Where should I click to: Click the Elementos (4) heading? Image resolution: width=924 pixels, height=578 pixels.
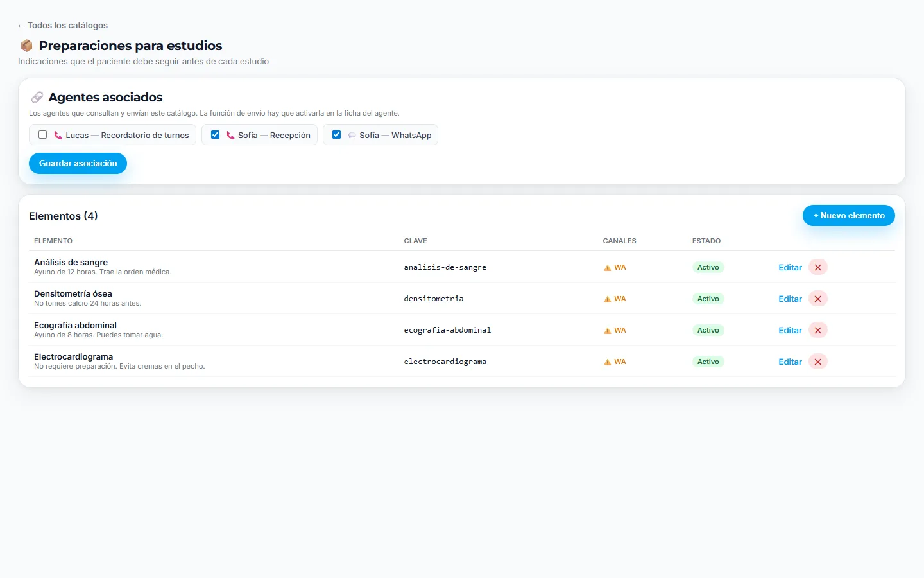(63, 216)
